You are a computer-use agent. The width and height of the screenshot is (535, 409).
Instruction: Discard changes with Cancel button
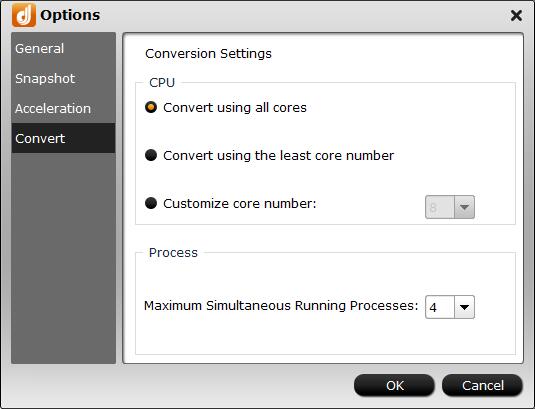482,385
